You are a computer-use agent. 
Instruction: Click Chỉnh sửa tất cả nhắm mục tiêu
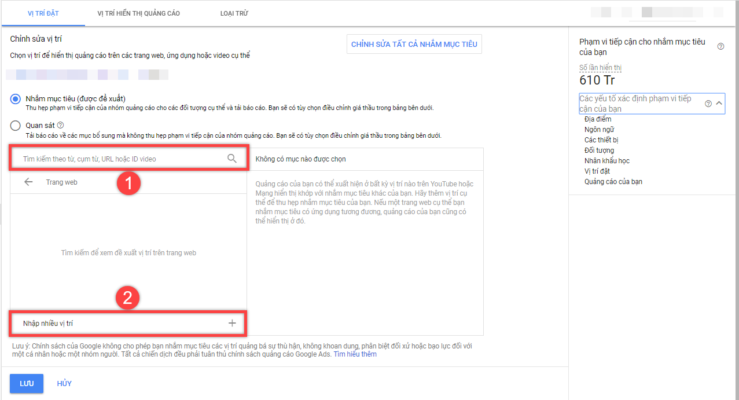point(415,45)
